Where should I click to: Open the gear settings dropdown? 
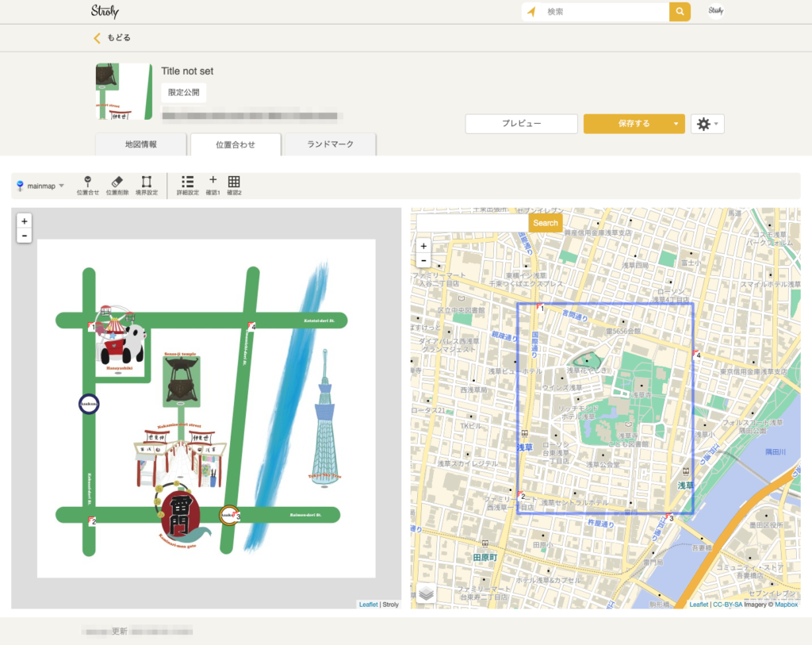[707, 124]
